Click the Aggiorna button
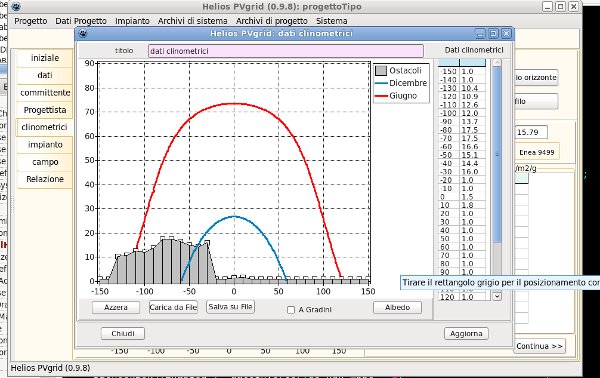600x378 pixels. pyautogui.click(x=466, y=334)
